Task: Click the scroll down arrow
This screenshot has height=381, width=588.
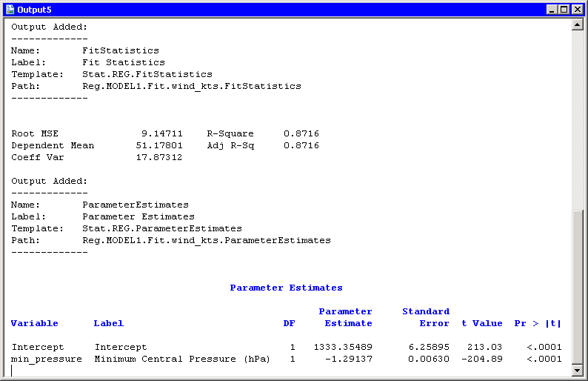Action: point(578,370)
